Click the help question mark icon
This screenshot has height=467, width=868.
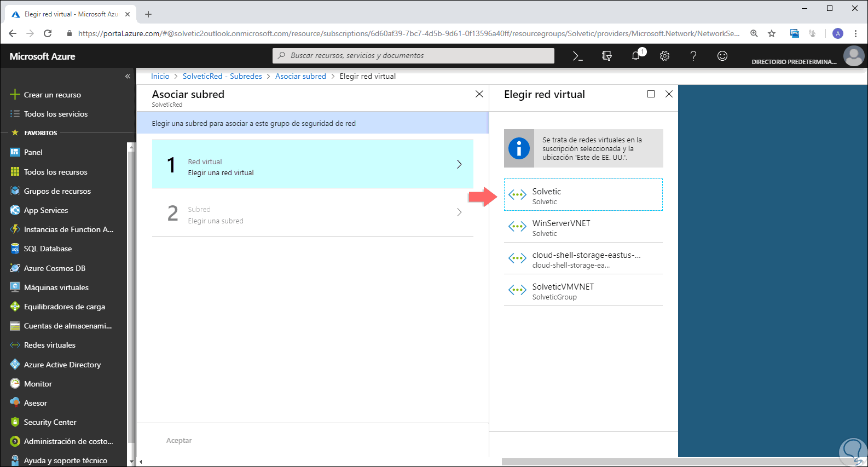pos(693,56)
